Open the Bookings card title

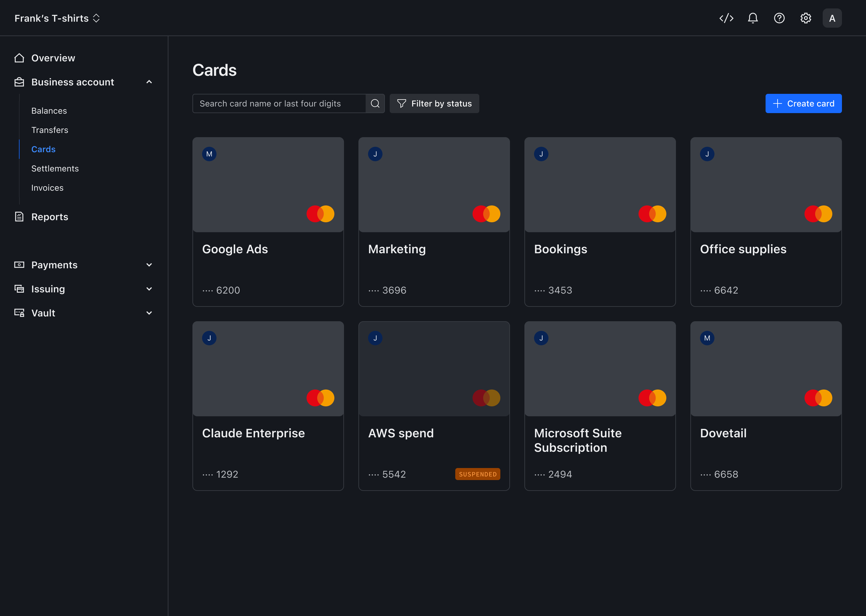pyautogui.click(x=560, y=249)
